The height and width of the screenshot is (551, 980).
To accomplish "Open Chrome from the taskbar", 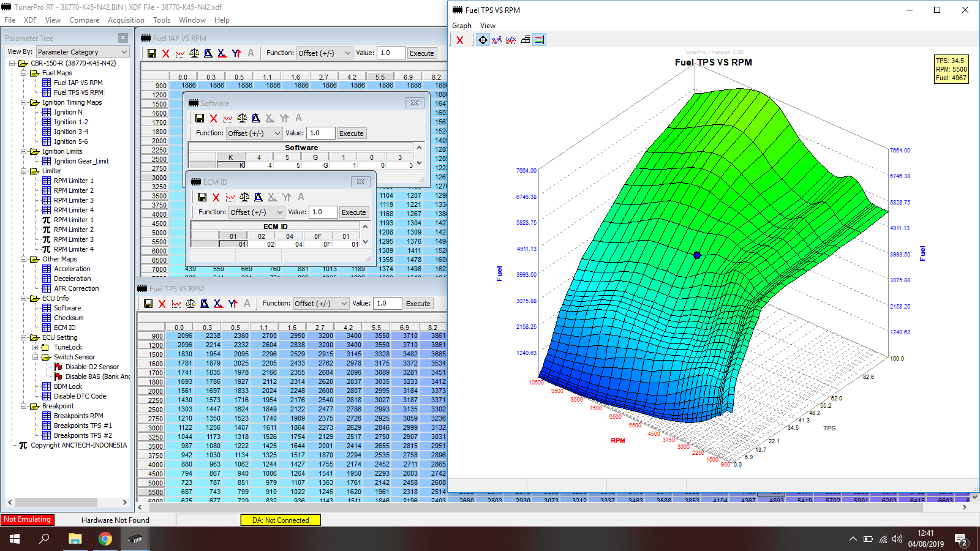I will click(105, 539).
